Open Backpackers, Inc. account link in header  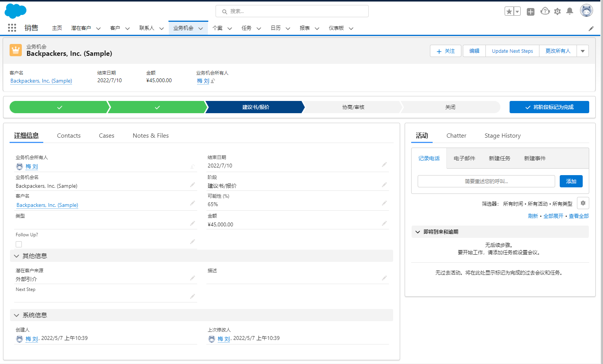(x=41, y=81)
